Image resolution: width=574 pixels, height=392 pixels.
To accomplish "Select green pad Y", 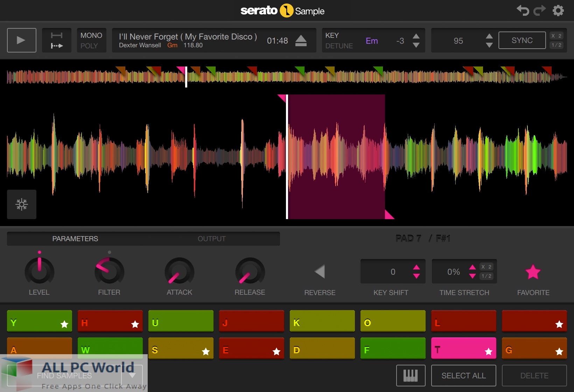I will pyautogui.click(x=40, y=321).
